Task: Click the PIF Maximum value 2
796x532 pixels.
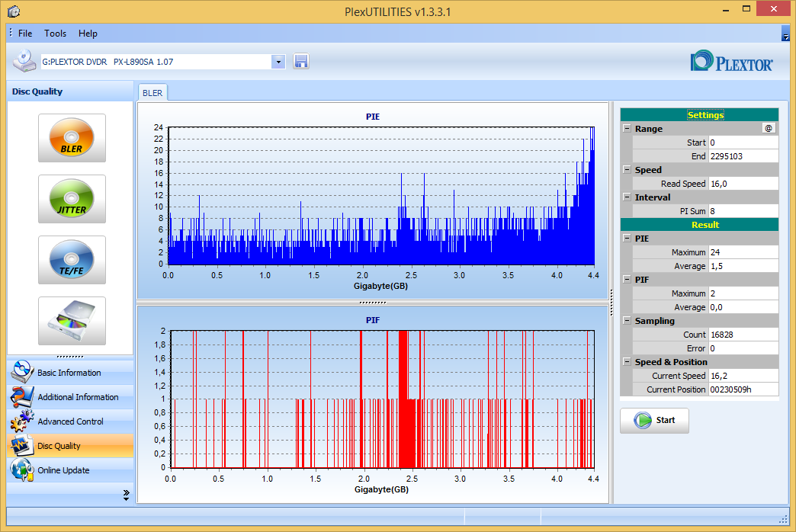Action: (x=743, y=293)
